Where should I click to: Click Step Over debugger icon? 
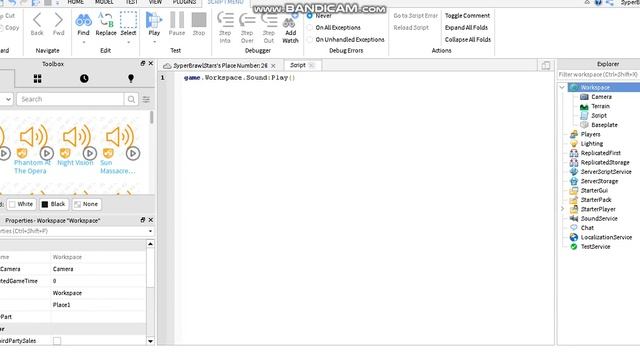(247, 20)
